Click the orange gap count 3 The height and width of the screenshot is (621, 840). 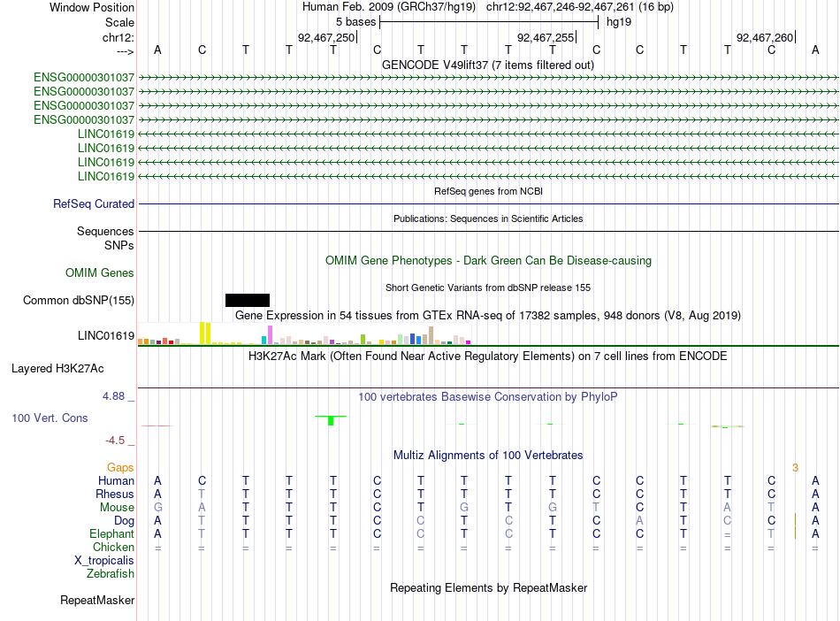point(795,468)
